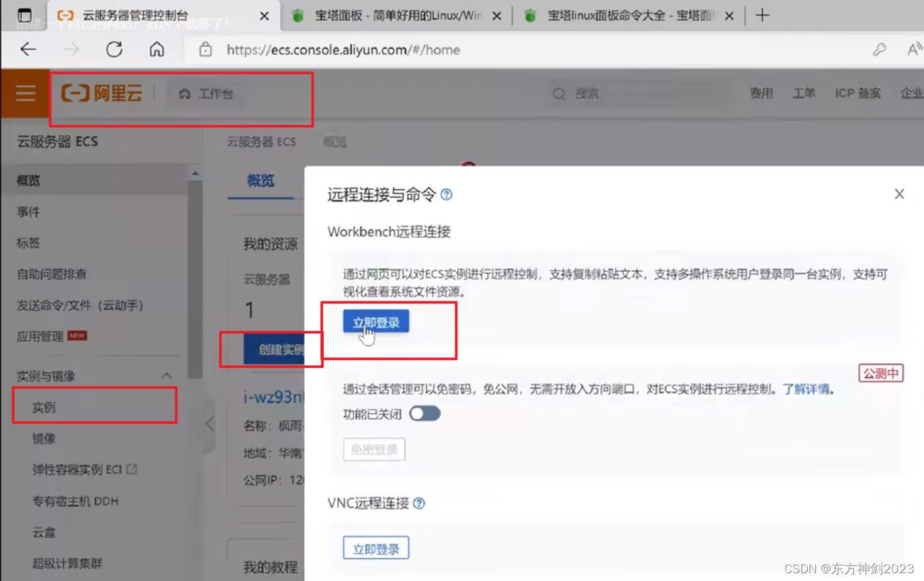The width and height of the screenshot is (924, 581).
Task: Open ICP 备案 in top navigation
Action: click(x=858, y=94)
